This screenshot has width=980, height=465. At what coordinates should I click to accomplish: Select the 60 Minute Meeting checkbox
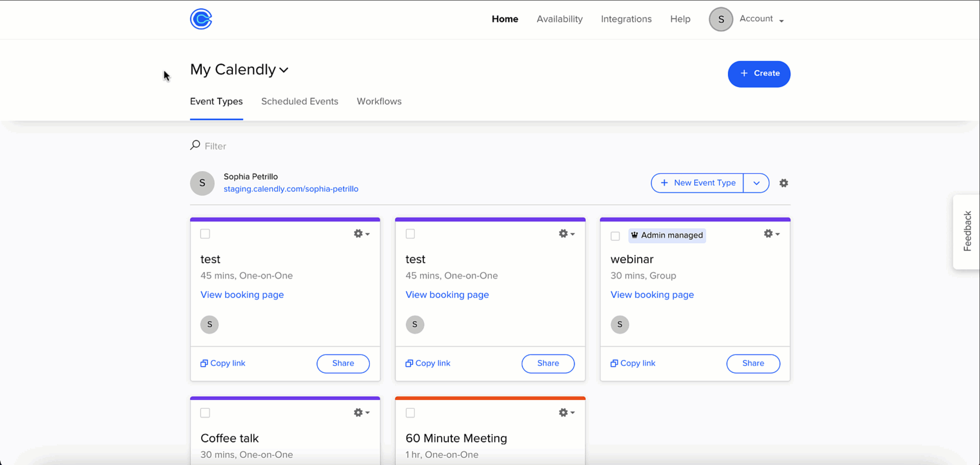pos(410,413)
